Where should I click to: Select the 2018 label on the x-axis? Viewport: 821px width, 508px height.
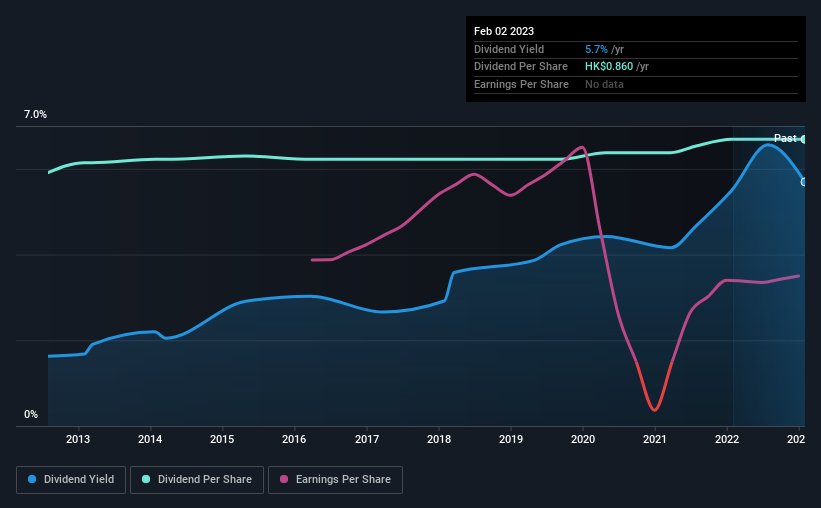(x=439, y=439)
